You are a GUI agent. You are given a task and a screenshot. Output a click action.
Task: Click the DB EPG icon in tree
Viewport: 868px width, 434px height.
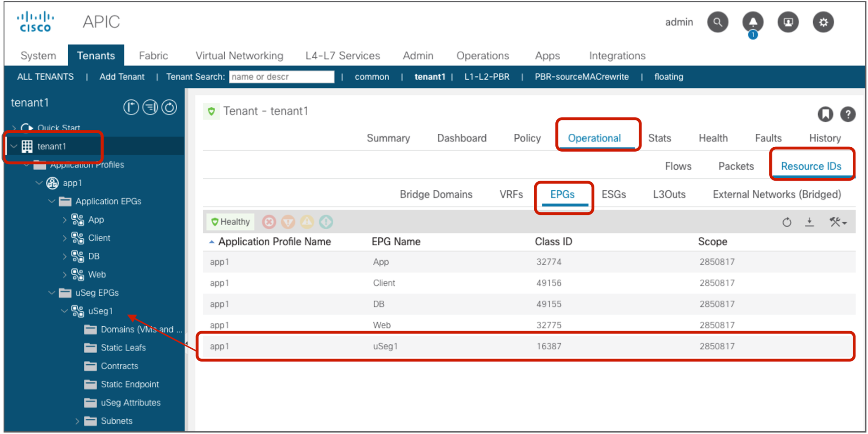[78, 256]
